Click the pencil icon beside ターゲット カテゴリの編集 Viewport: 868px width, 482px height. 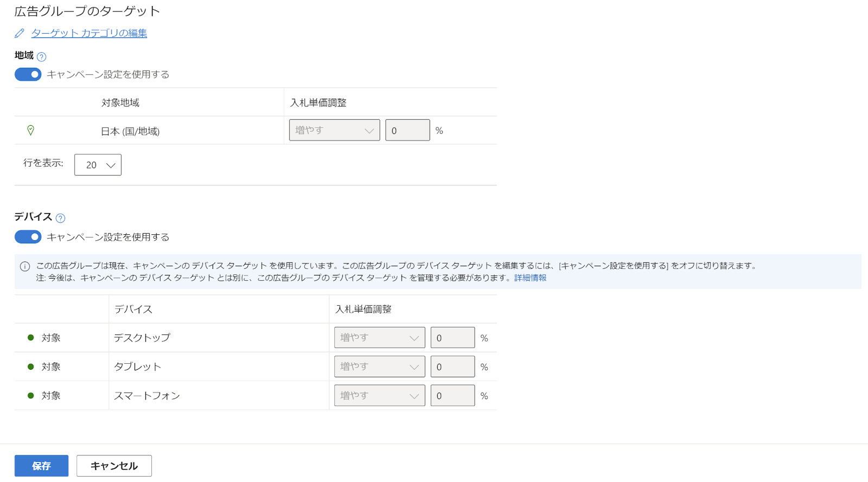[20, 34]
